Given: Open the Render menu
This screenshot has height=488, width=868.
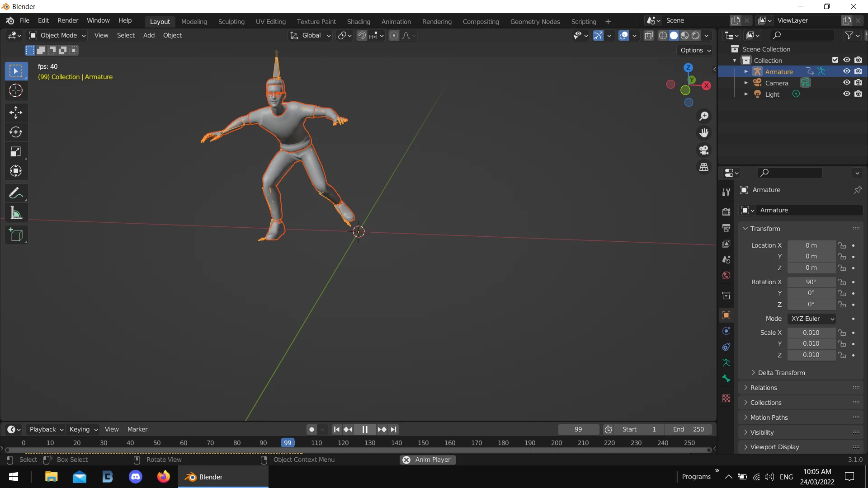Looking at the screenshot, I should 68,20.
